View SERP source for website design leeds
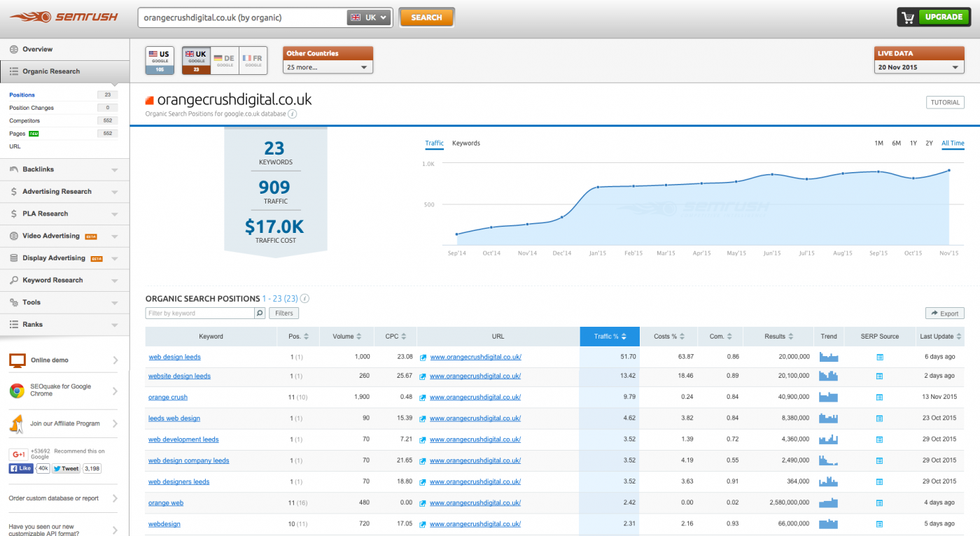Viewport: 980px width, 536px height. pyautogui.click(x=880, y=376)
